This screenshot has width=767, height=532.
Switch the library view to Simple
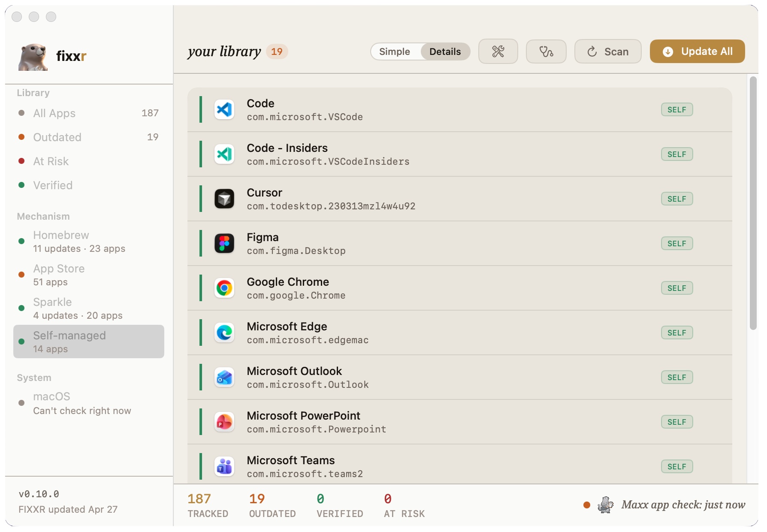[395, 51]
